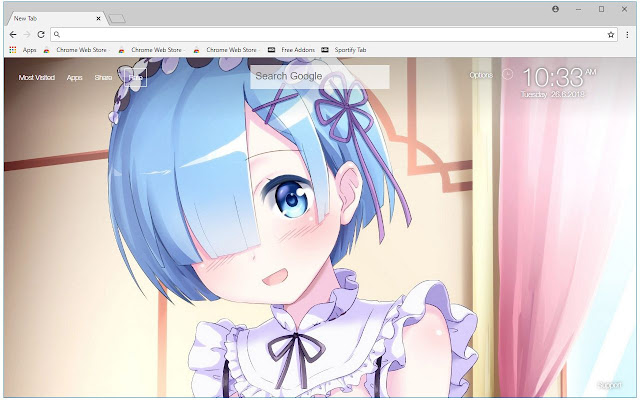
Task: Click the Apps grid icon in bookmarks bar
Action: pyautogui.click(x=13, y=50)
